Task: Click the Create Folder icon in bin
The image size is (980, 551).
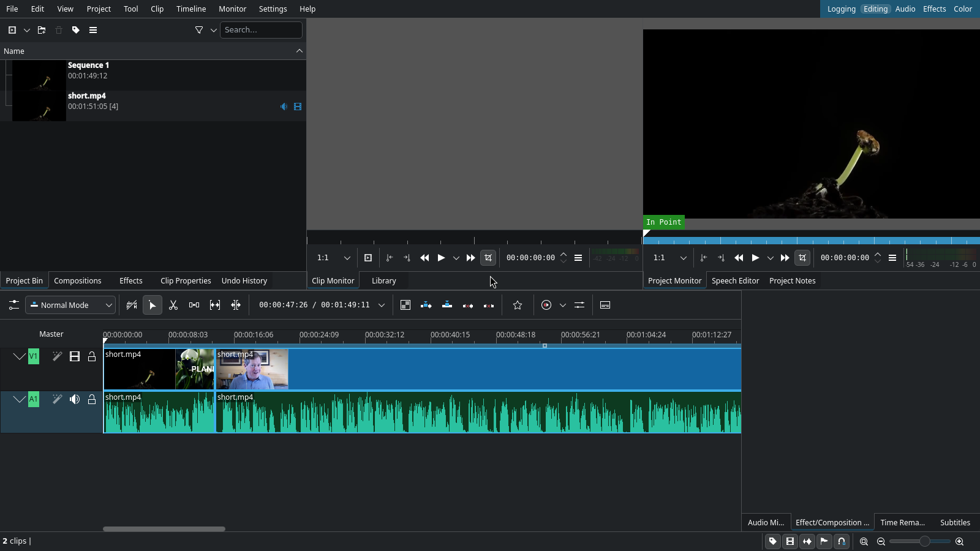Action: pyautogui.click(x=42, y=30)
